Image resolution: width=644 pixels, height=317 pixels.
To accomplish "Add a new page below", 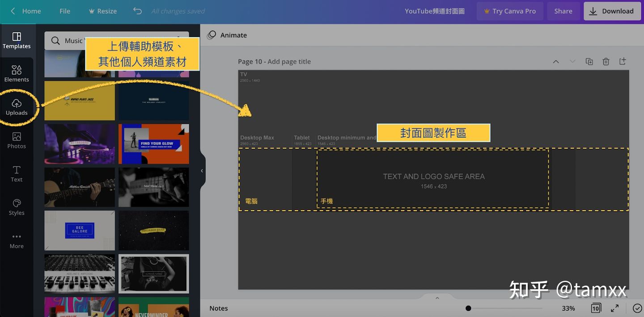I will [622, 61].
